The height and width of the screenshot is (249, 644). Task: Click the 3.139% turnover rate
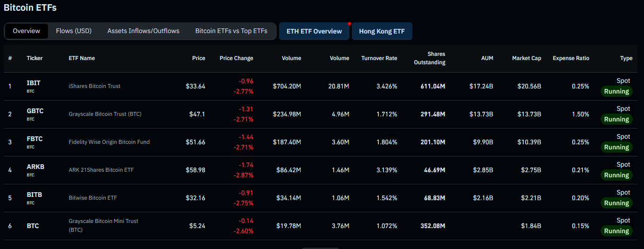point(387,170)
